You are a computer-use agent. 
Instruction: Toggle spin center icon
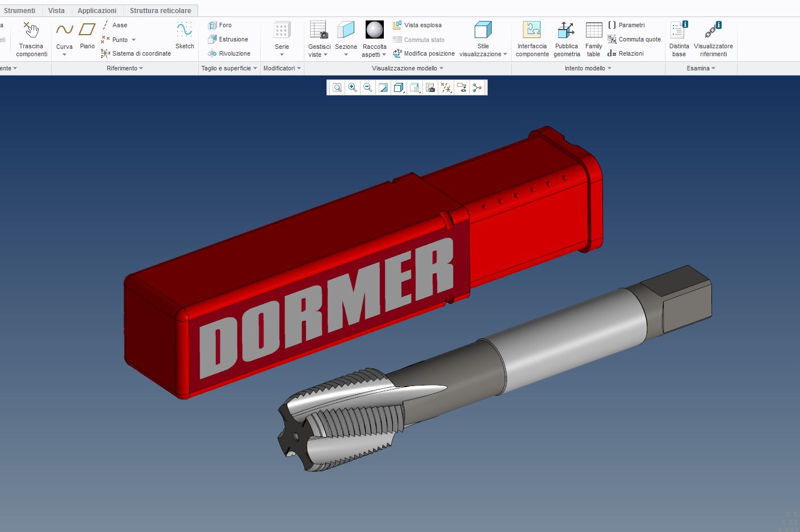pyautogui.click(x=477, y=87)
